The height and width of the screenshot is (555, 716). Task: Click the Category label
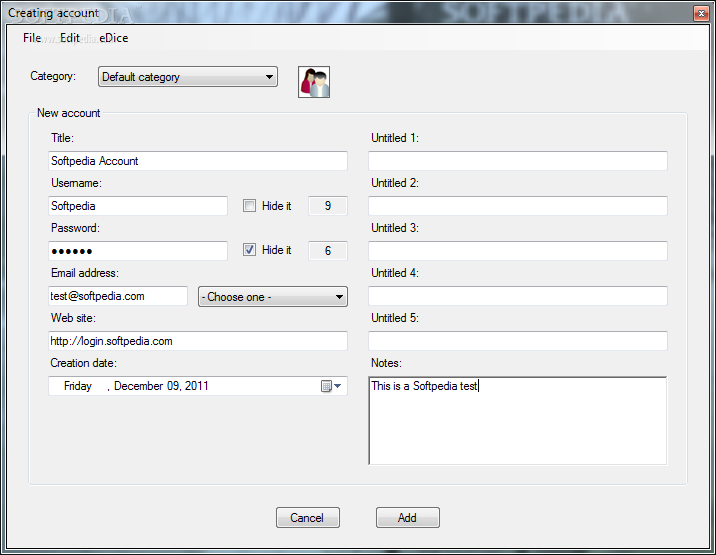coord(53,76)
